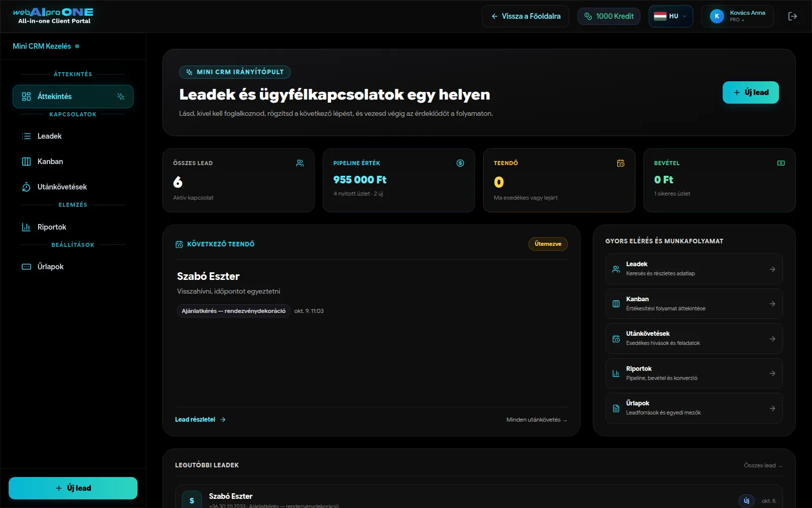This screenshot has width=812, height=508.
Task: Go back via Vissza a Főoldalra
Action: (526, 16)
